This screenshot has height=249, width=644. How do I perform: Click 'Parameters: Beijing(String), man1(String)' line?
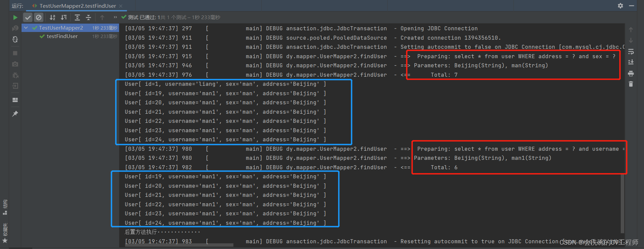click(483, 158)
